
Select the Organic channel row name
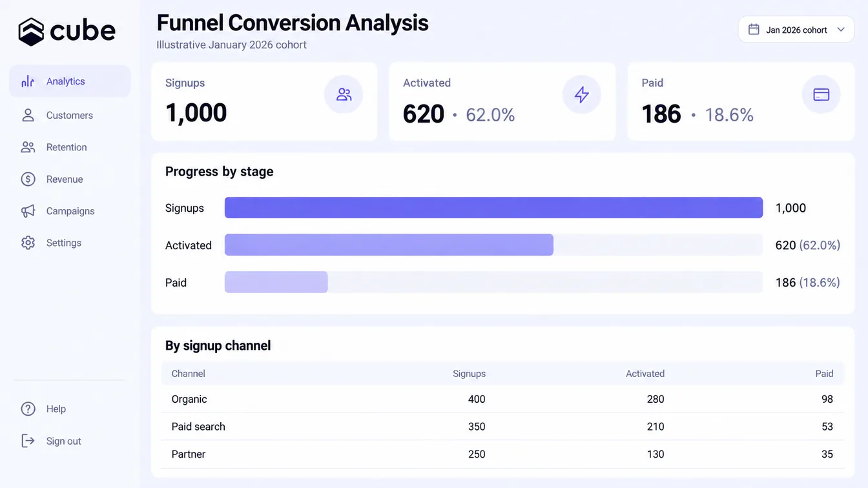click(189, 399)
